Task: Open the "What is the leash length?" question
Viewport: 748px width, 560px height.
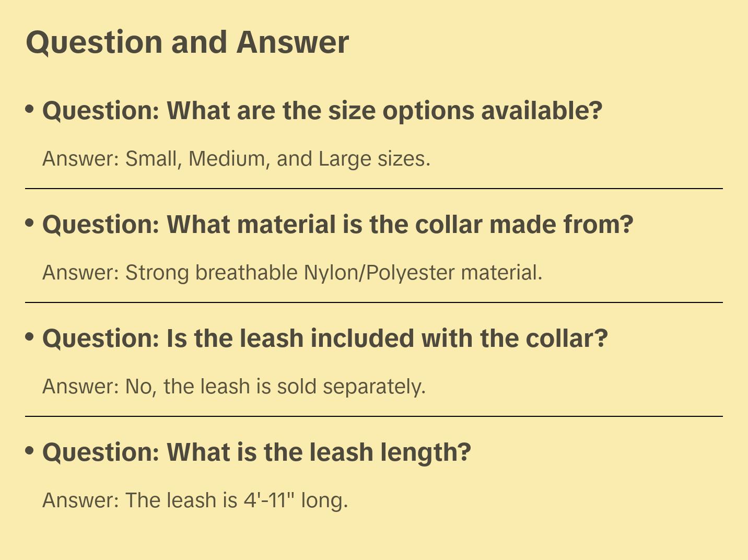Action: 256,452
